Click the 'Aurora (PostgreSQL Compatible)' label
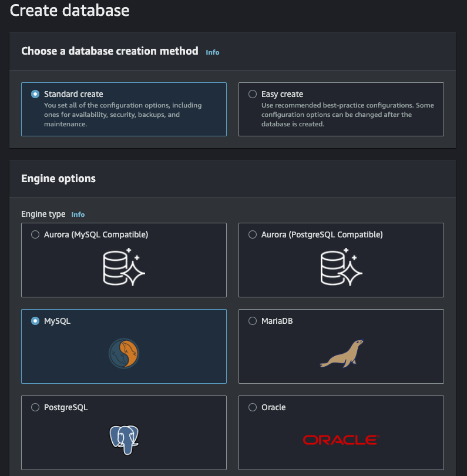The image size is (467, 476). [322, 234]
